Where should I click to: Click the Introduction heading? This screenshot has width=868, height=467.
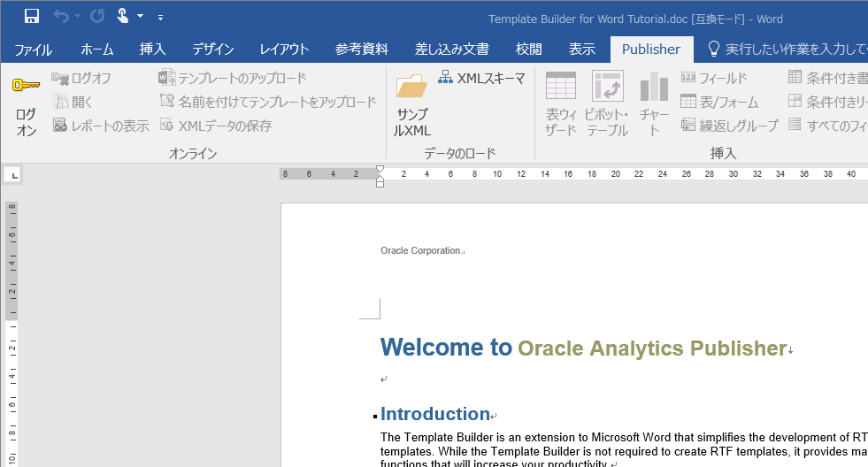[435, 414]
